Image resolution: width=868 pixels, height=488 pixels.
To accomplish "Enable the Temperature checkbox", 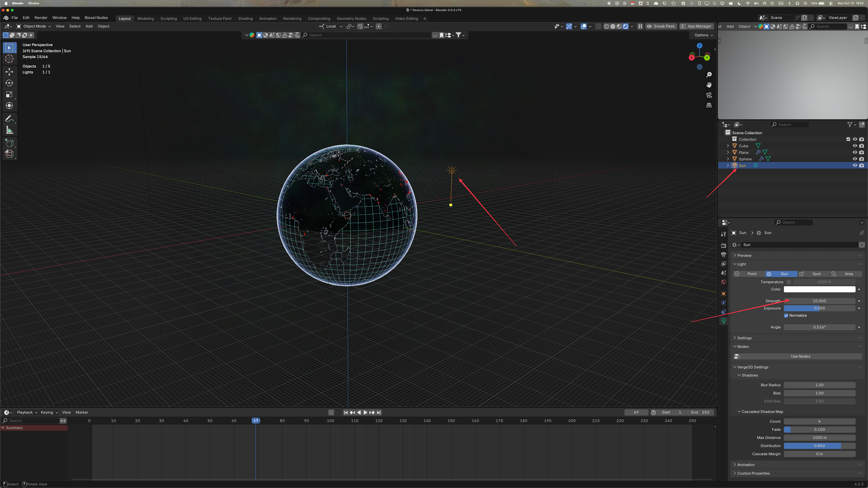I will click(789, 282).
